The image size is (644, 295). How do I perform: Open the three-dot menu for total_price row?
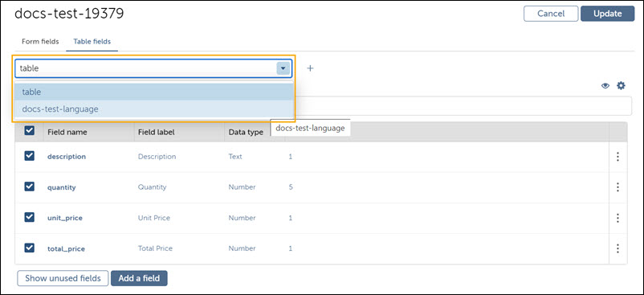(x=618, y=248)
